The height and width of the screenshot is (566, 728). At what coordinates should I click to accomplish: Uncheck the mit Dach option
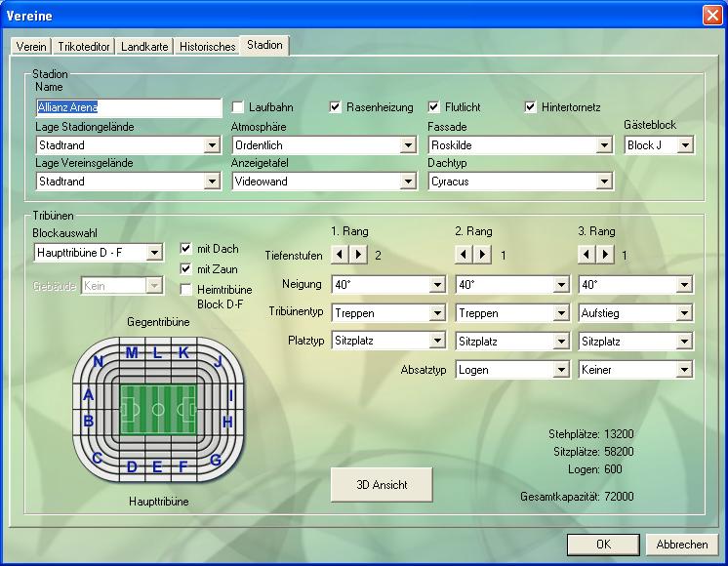[x=185, y=249]
